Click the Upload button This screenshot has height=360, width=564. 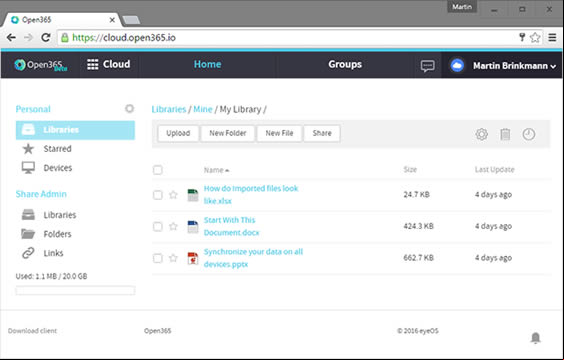(178, 133)
